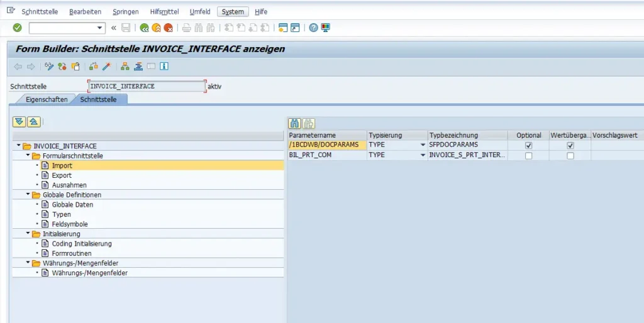Screen dimensions: 644x323
Task: Select the Ausnahmen tree node
Action: coord(69,185)
